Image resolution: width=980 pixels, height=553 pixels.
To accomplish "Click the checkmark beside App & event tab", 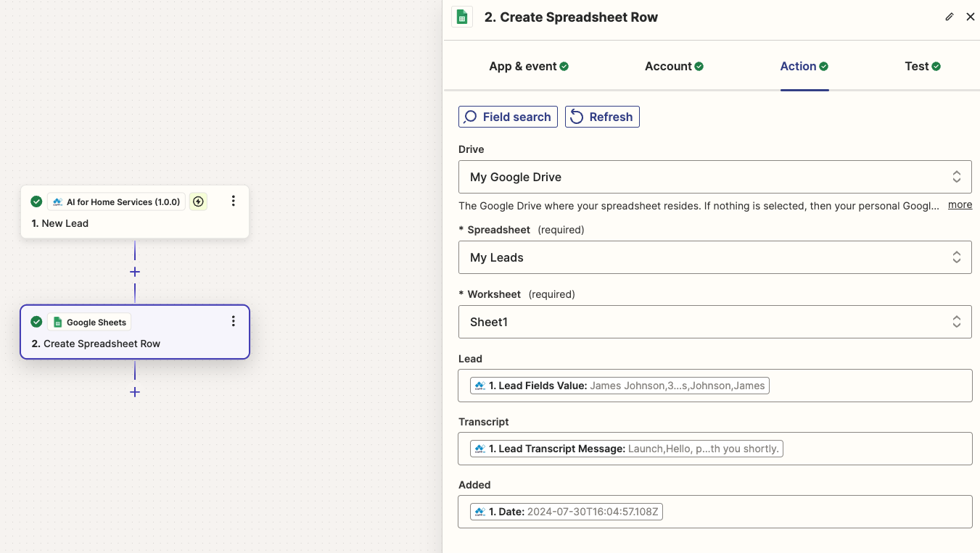I will tap(564, 66).
